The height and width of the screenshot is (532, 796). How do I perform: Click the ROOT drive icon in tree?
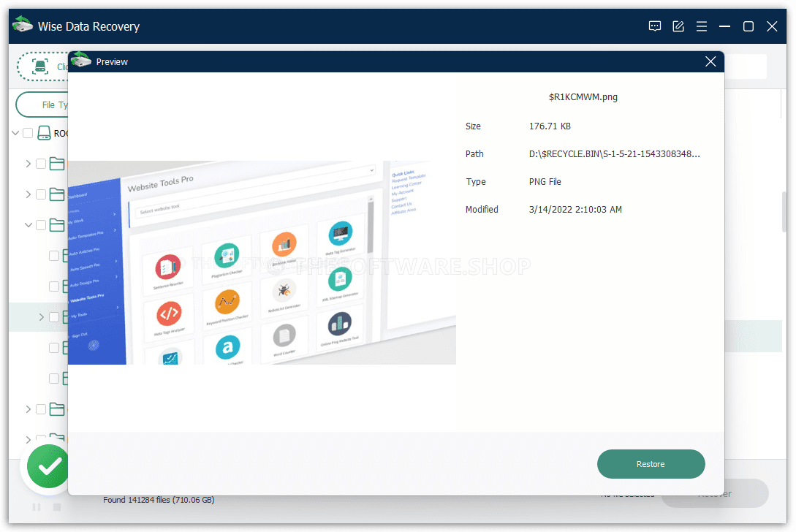(44, 133)
